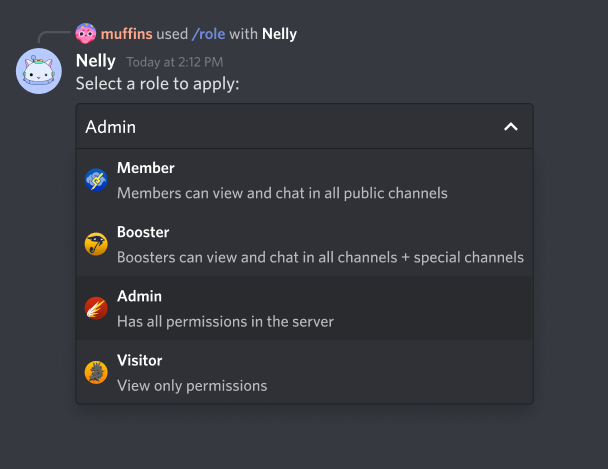Click the small muffins user avatar
Image resolution: width=608 pixels, height=469 pixels.
(x=86, y=34)
